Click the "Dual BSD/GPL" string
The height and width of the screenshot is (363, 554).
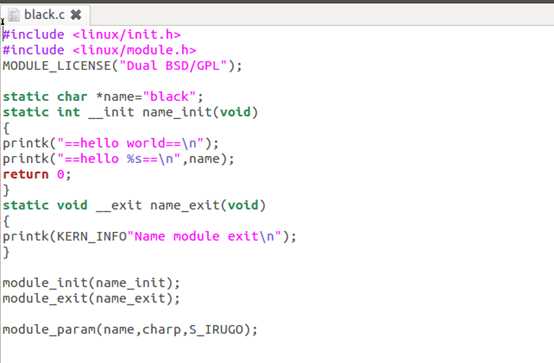click(173, 66)
